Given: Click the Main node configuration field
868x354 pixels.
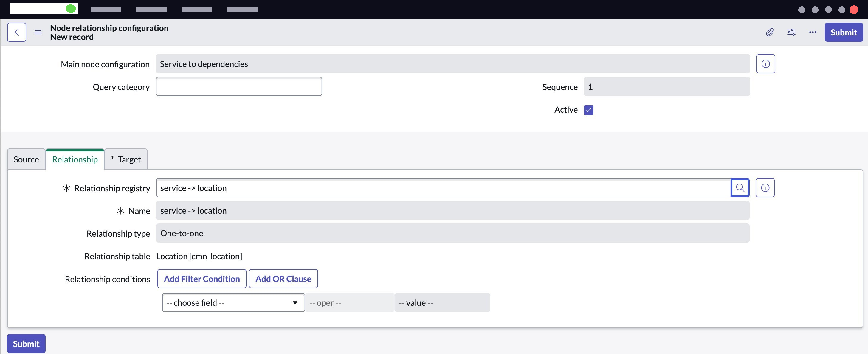Looking at the screenshot, I should tap(453, 64).
